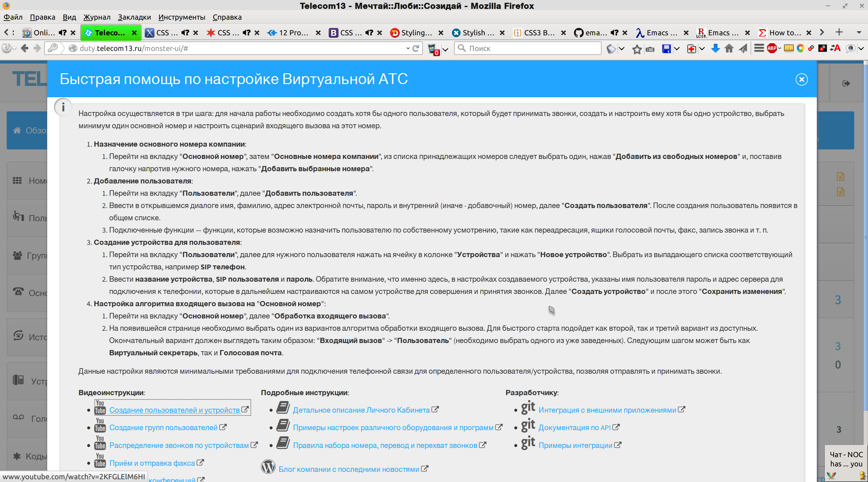Click the Поиск search field
This screenshot has height=482, width=868.
coord(527,48)
